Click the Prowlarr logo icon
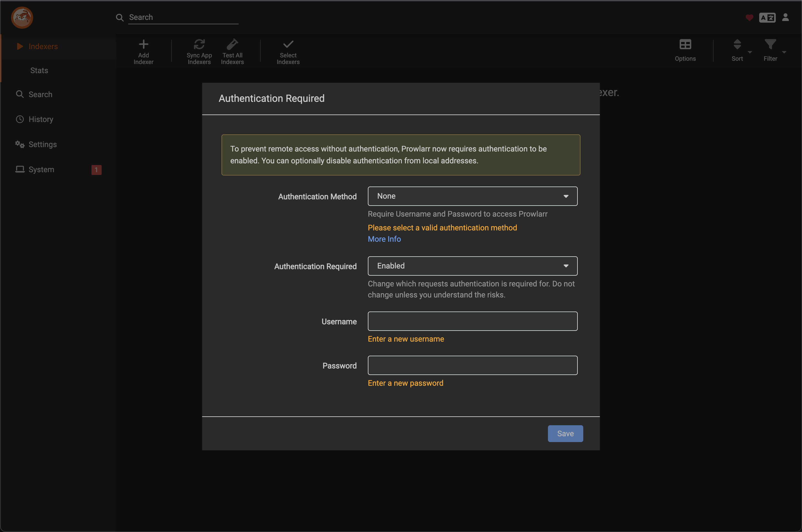 point(22,18)
